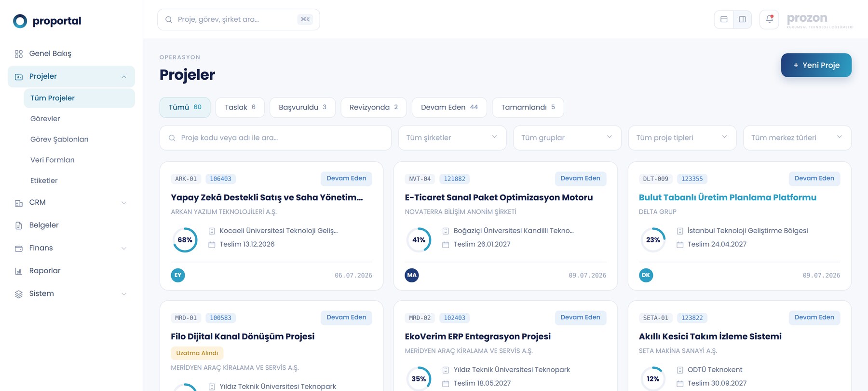Select the Devam Eden filter tab
Screen dimensions: 868x391
[449, 107]
